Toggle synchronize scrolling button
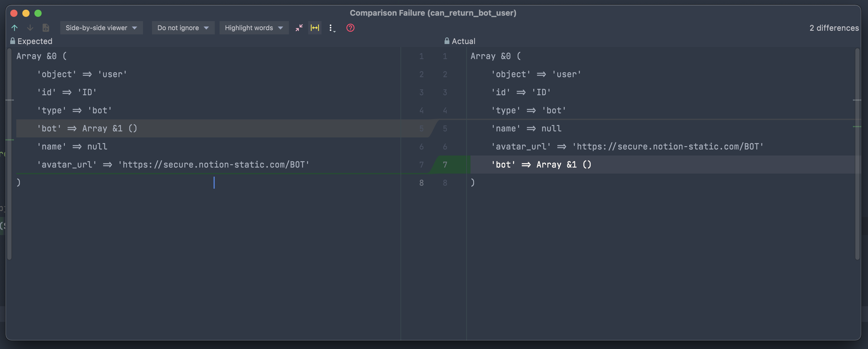The height and width of the screenshot is (349, 868). coord(315,28)
